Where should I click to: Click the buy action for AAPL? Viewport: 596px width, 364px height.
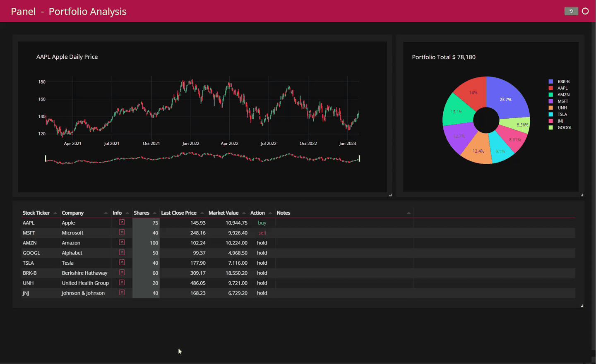[x=262, y=223]
